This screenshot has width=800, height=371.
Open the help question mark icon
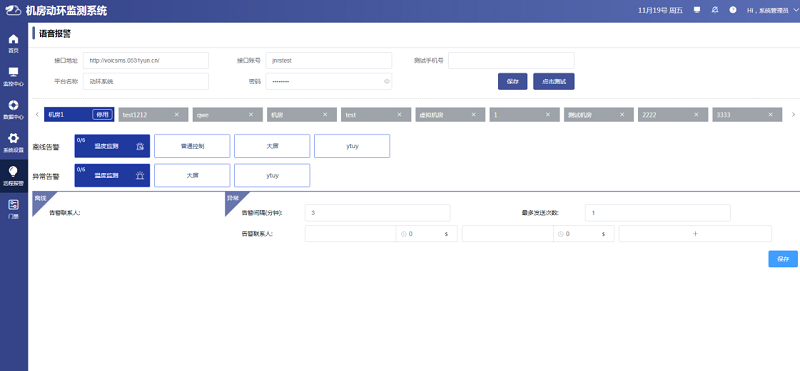[x=733, y=10]
